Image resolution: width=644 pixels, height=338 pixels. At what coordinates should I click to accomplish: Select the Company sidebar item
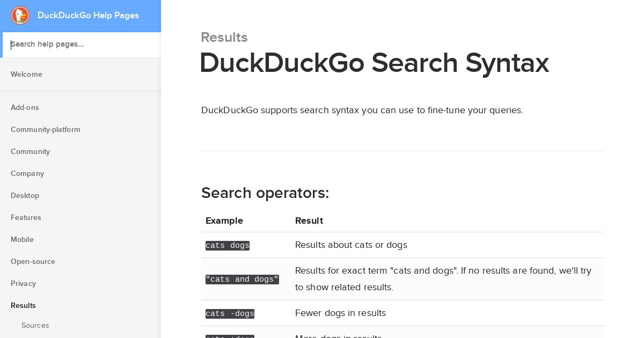tap(27, 174)
